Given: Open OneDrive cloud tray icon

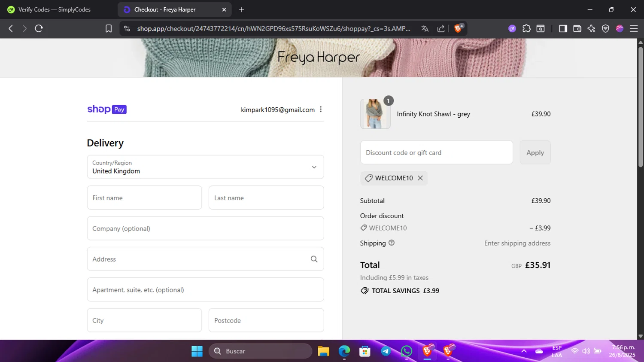Looking at the screenshot, I should [x=539, y=351].
